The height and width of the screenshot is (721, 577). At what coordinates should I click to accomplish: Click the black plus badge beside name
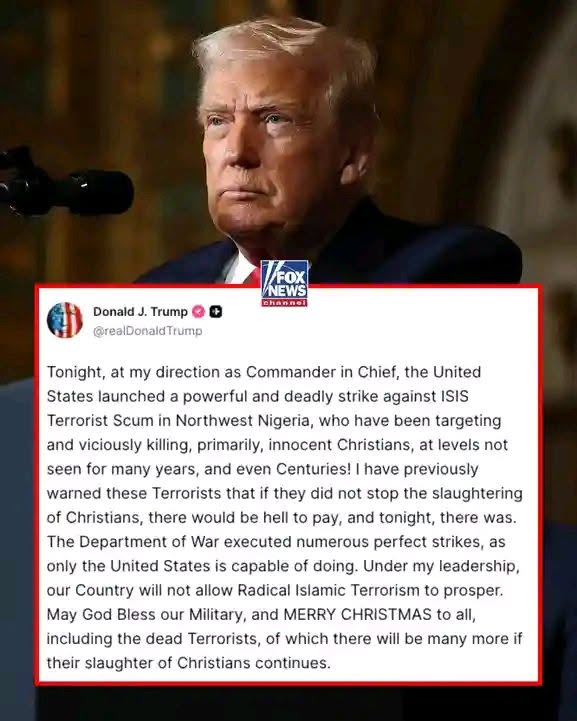(216, 312)
